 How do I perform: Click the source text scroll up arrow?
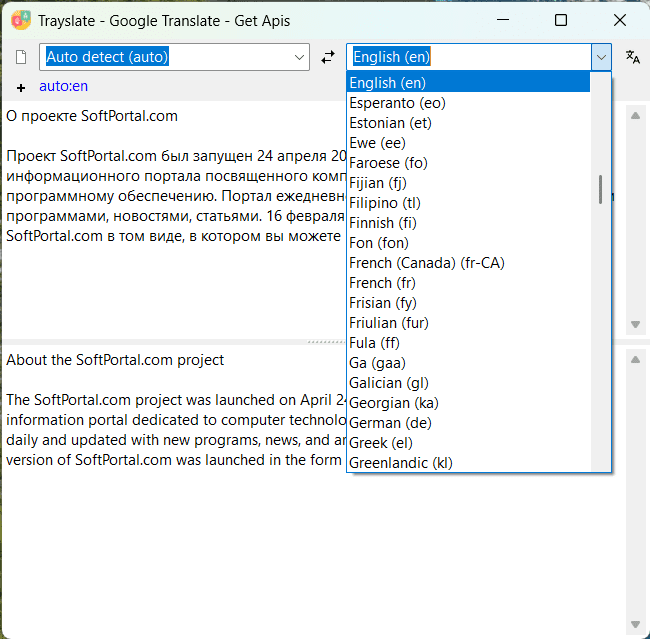click(x=635, y=116)
